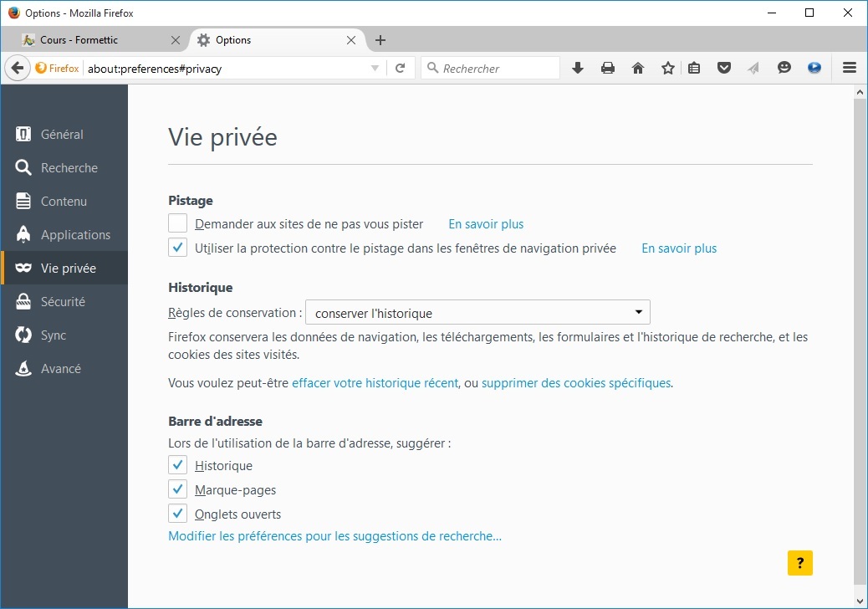The width and height of the screenshot is (868, 609).
Task: Open the Downloads arrow icon in toolbar
Action: click(577, 68)
